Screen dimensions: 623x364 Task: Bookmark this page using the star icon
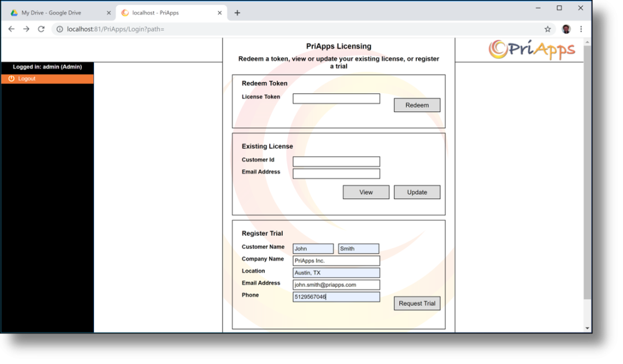pos(546,29)
